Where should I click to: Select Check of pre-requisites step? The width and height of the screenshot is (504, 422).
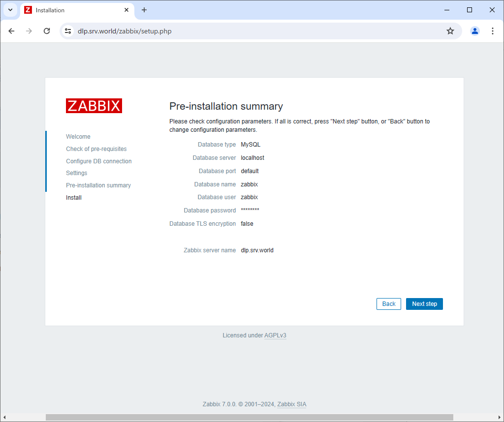(96, 149)
